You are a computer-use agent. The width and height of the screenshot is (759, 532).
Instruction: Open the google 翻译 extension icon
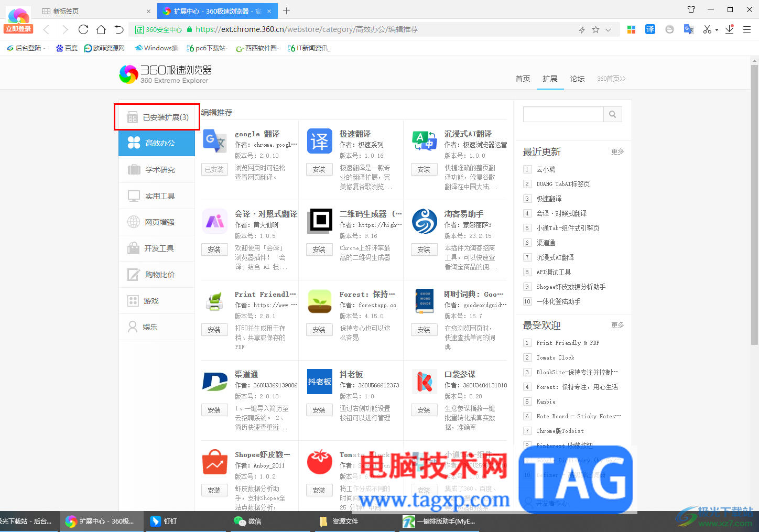214,141
